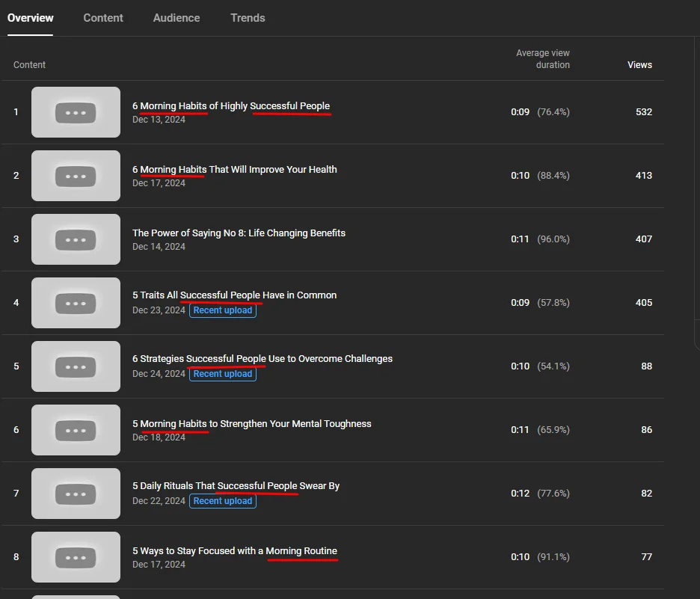Open thumbnail of 5 Ways to Stay Focused video
The height and width of the screenshot is (599, 700).
76,557
